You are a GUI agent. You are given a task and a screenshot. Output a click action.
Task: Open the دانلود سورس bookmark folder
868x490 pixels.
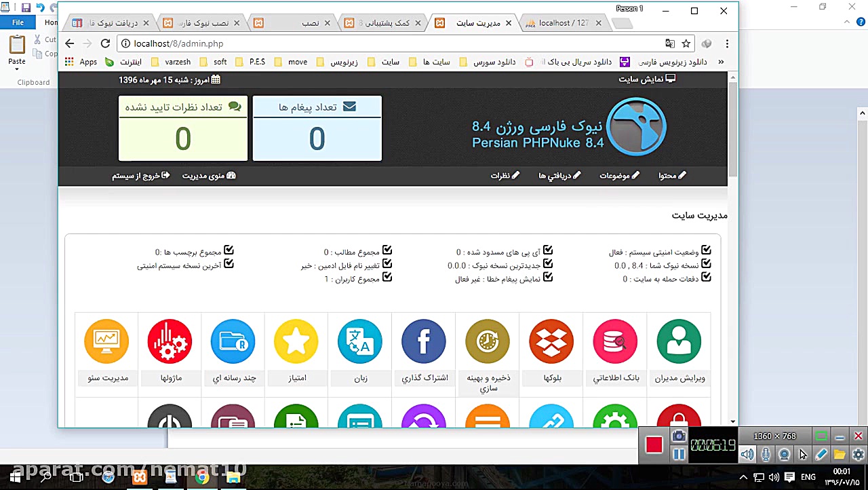(x=488, y=62)
